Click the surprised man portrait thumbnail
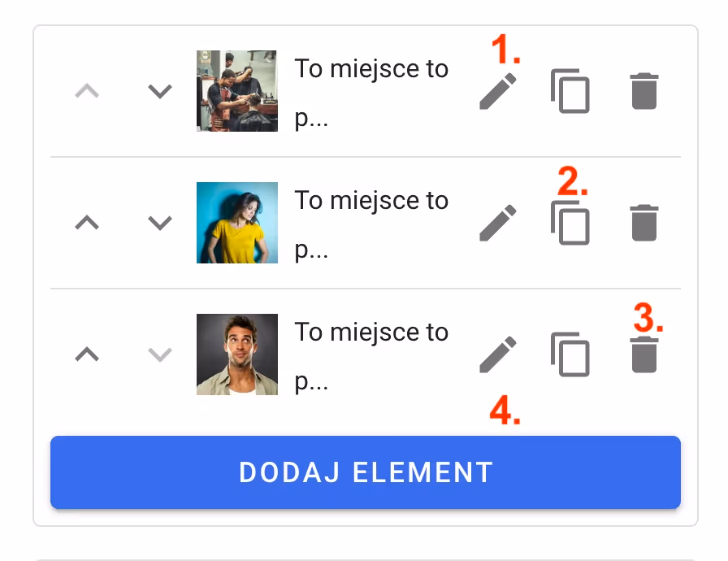This screenshot has width=728, height=561. point(236,354)
